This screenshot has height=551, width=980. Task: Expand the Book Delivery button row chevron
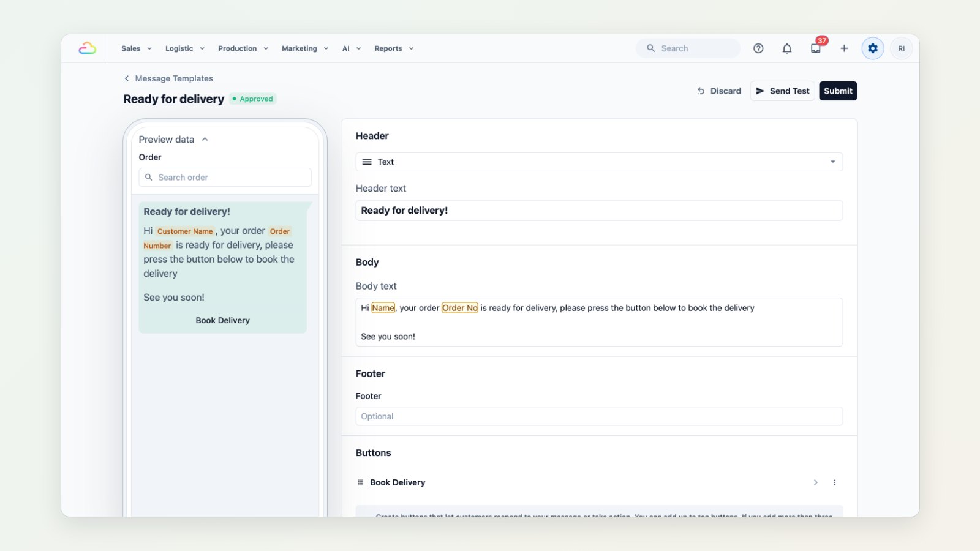(x=815, y=482)
